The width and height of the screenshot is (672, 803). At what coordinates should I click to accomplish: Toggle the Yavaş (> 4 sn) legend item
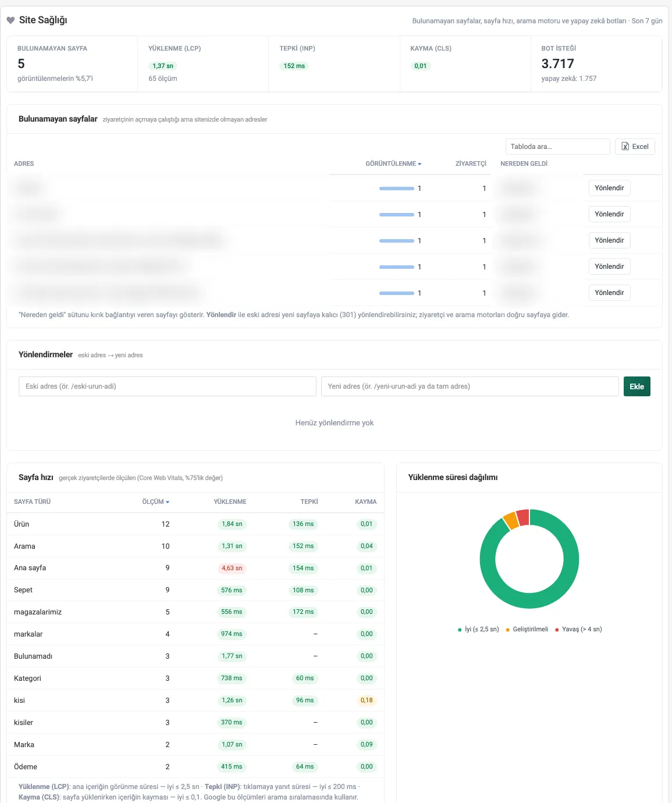(578, 629)
